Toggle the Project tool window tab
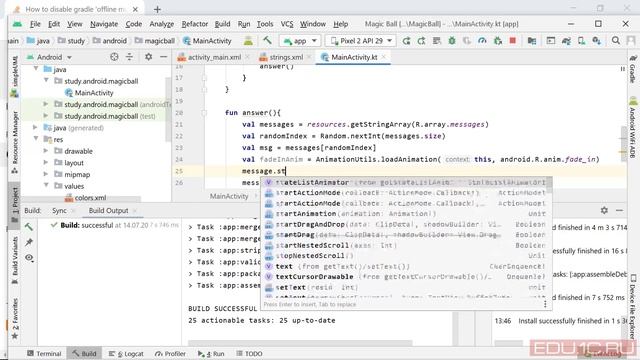The width and height of the screenshot is (640, 360). click(15, 204)
